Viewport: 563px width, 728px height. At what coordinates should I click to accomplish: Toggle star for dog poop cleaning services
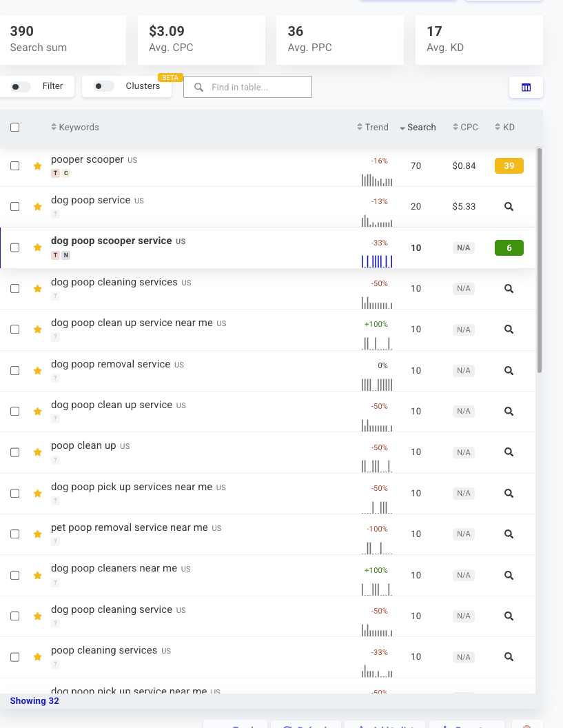pyautogui.click(x=38, y=289)
